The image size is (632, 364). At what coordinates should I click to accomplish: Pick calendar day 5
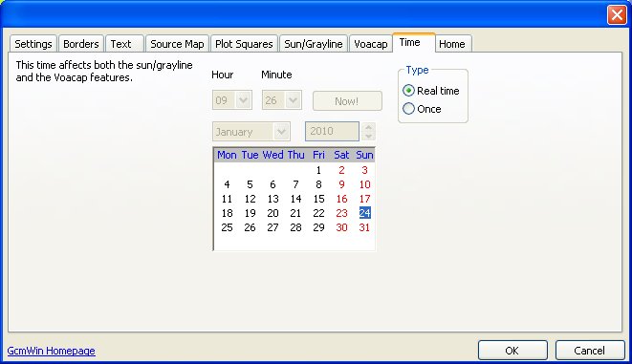(x=250, y=184)
